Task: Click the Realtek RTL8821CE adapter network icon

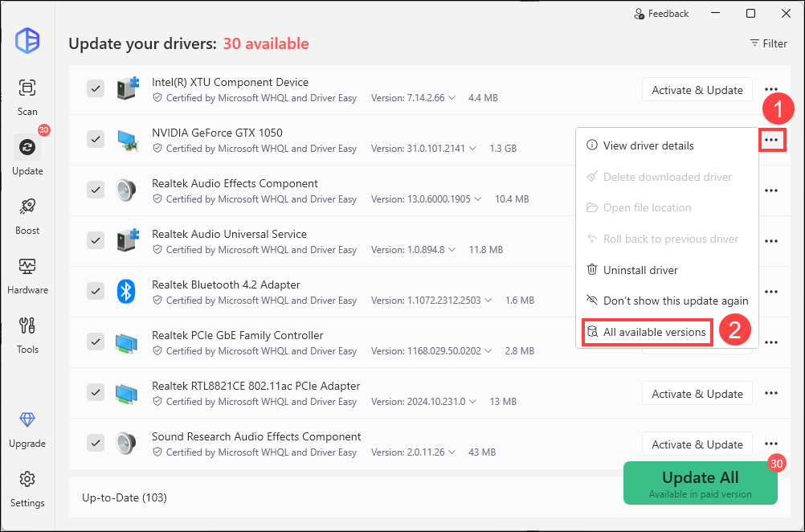Action: [126, 393]
